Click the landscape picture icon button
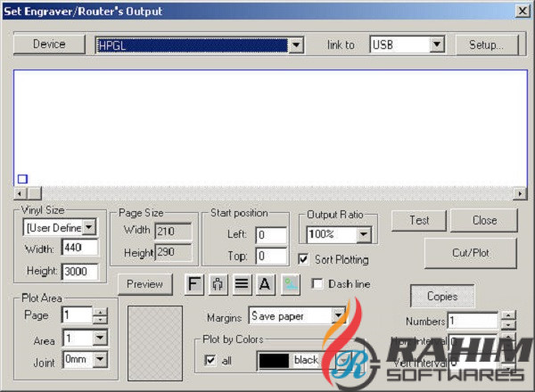 [x=291, y=284]
